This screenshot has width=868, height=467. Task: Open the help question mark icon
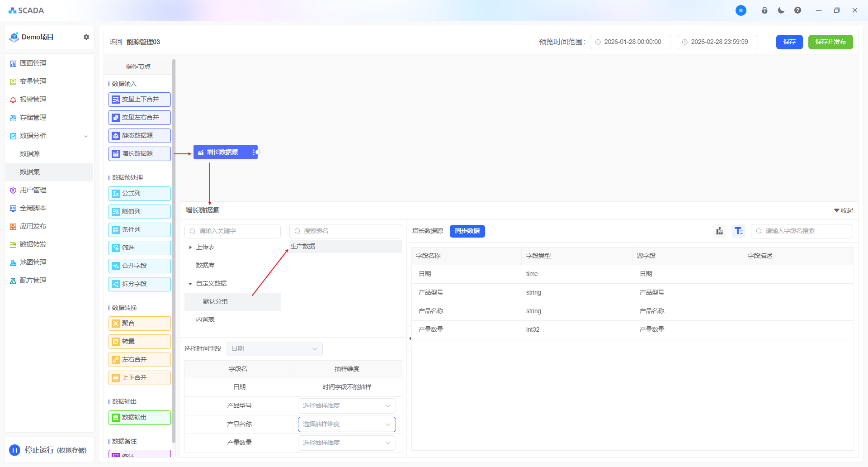point(797,10)
